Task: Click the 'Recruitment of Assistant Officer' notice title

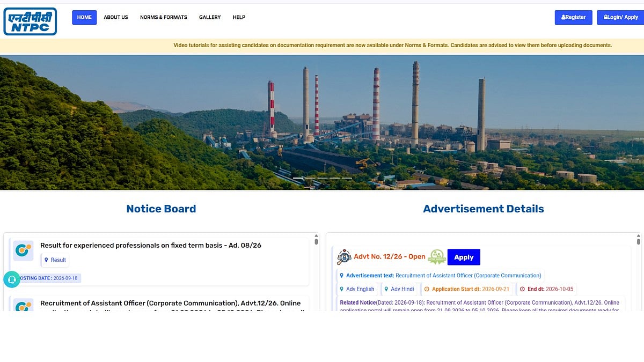Action: tap(173, 306)
